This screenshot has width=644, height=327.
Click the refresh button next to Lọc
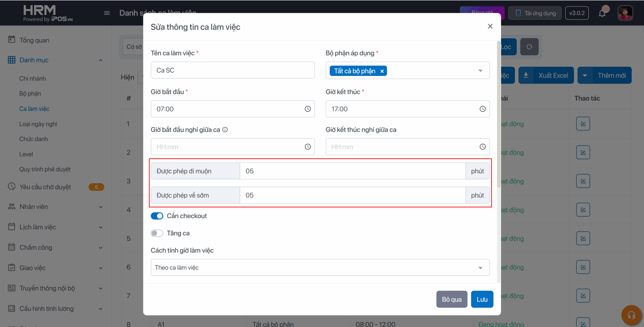click(529, 47)
